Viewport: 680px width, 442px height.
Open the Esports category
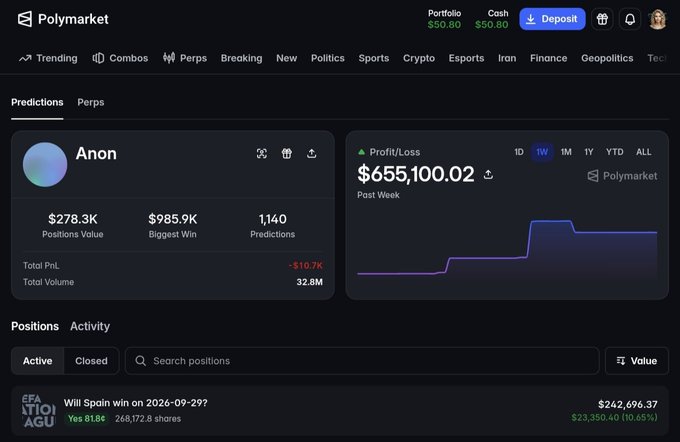[466, 58]
